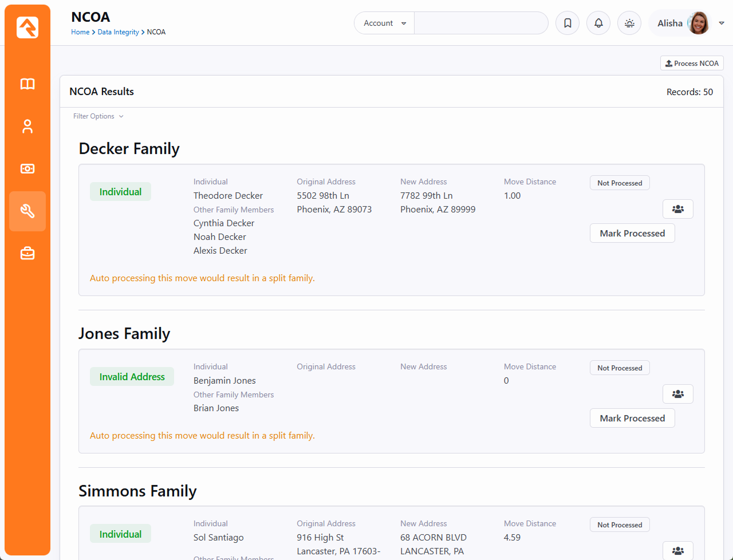The image size is (733, 560).
Task: Open Alisha's user profile dropdown arrow
Action: pyautogui.click(x=722, y=23)
